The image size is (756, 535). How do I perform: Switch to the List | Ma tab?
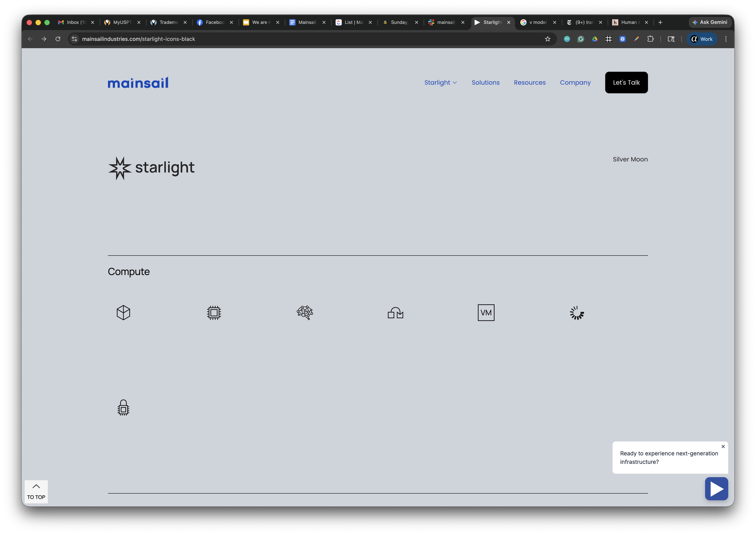click(x=354, y=22)
